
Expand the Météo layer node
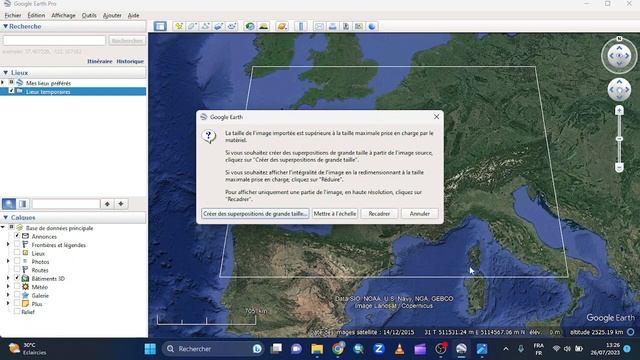pyautogui.click(x=8, y=287)
